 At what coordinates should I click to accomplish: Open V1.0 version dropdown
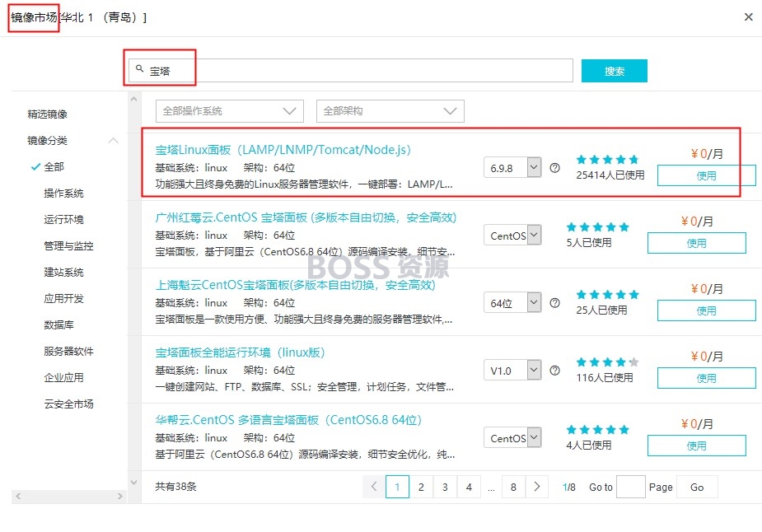512,371
